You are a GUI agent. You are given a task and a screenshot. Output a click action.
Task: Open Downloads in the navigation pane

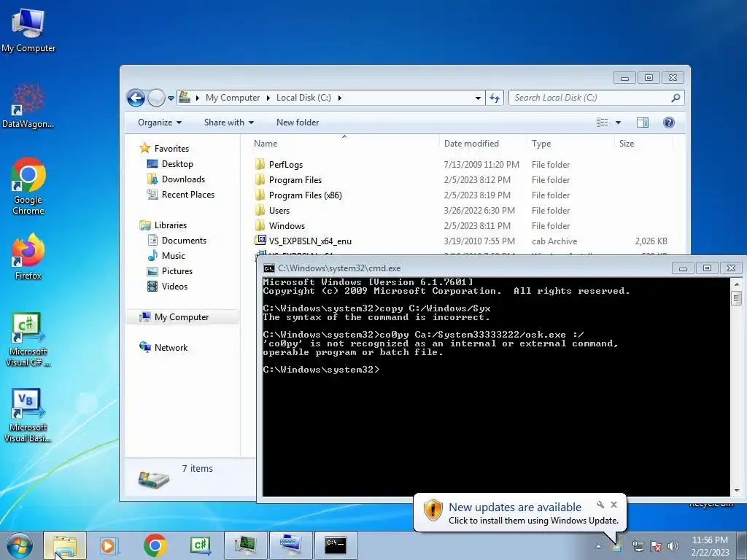click(177, 179)
